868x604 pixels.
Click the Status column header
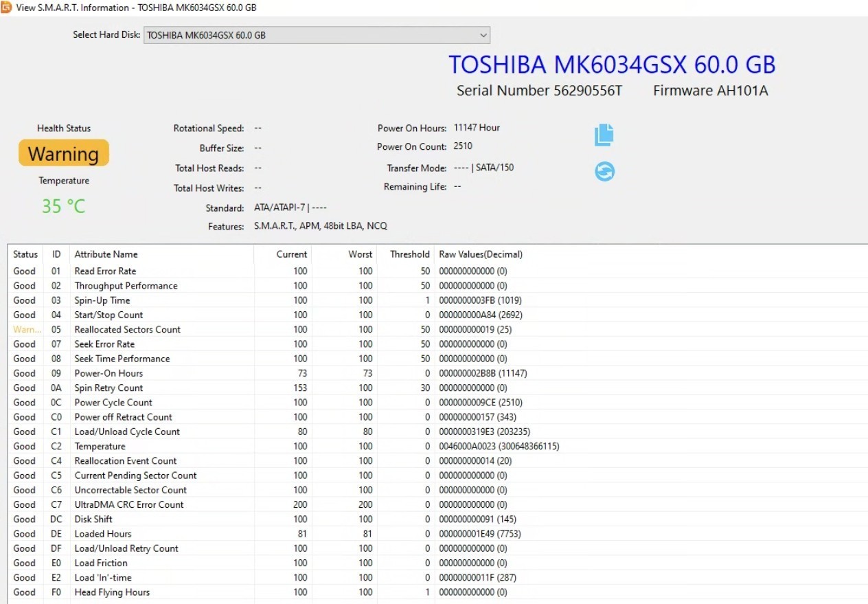[x=25, y=254]
